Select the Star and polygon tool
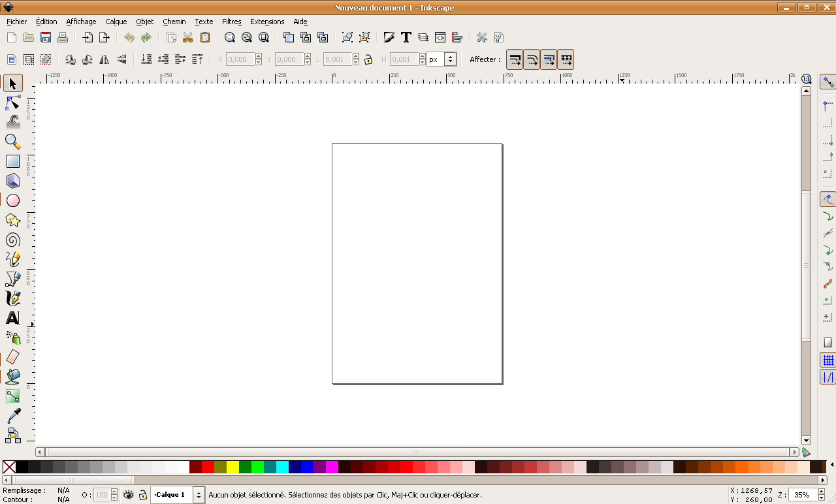 [12, 220]
